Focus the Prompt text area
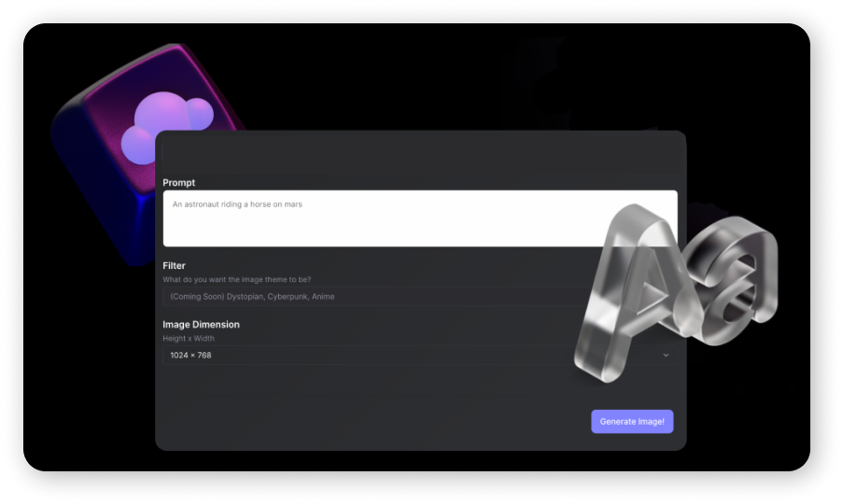 420,218
